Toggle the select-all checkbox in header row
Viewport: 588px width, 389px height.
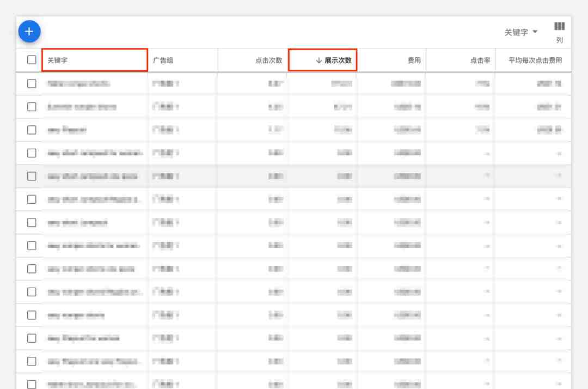click(x=32, y=60)
